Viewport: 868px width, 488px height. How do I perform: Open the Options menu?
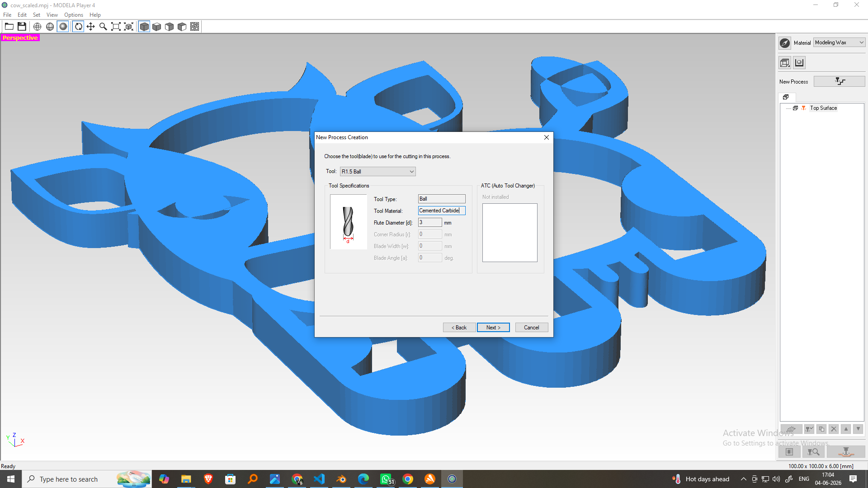click(74, 15)
